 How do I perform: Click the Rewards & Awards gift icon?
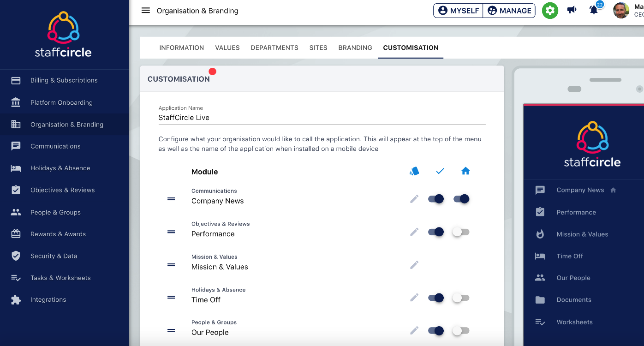[x=16, y=234]
